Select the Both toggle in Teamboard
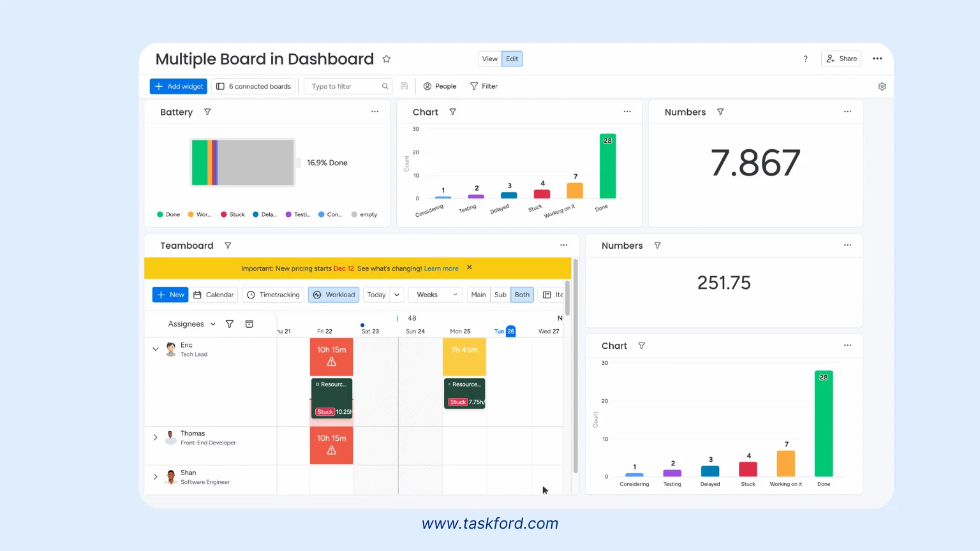 pos(522,294)
